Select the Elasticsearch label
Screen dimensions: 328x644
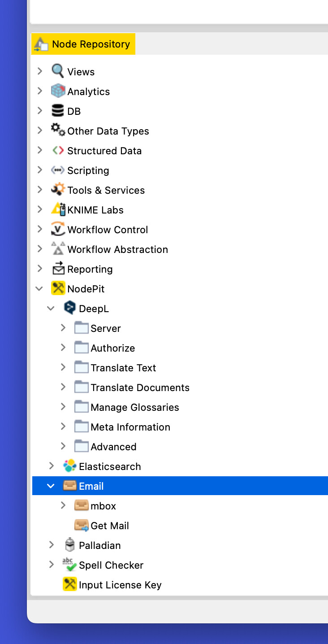pos(110,466)
